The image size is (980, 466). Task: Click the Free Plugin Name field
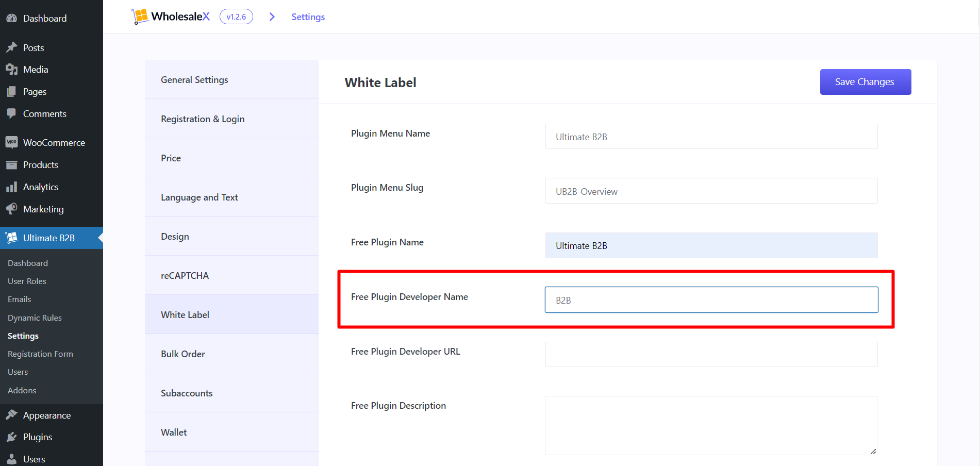[x=711, y=245]
